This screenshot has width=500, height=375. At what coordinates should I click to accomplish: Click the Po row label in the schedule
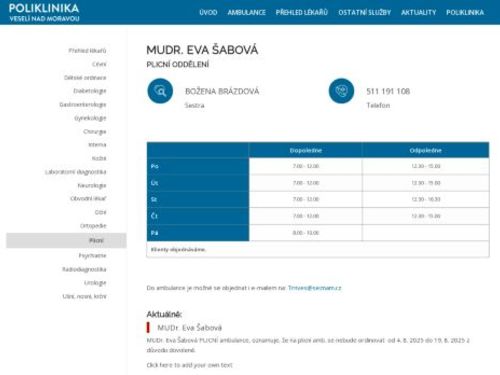pyautogui.click(x=154, y=166)
